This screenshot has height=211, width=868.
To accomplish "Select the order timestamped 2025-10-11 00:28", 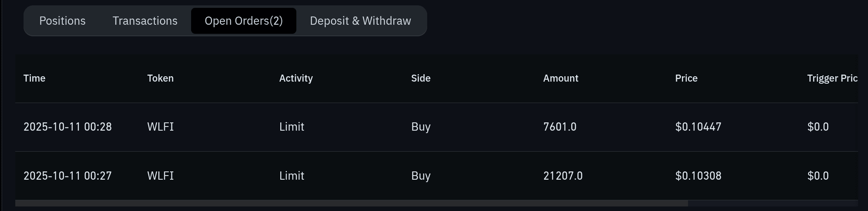I will click(68, 127).
